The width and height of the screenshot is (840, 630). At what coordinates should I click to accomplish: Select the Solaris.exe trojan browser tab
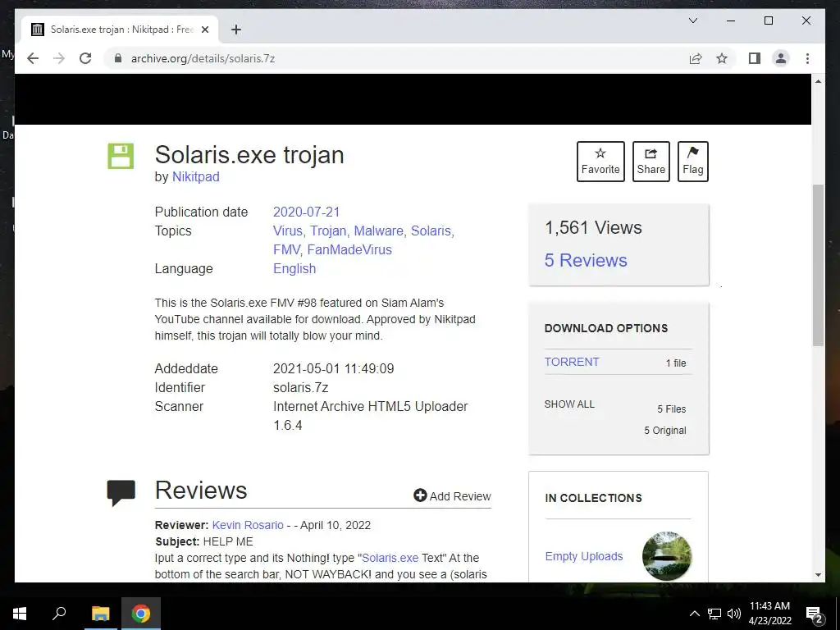(x=119, y=30)
